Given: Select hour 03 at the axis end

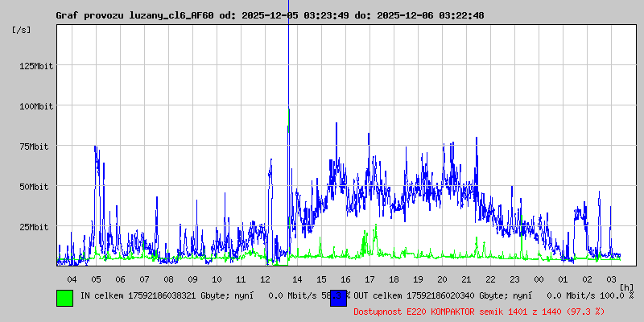Looking at the screenshot, I should pos(611,279).
